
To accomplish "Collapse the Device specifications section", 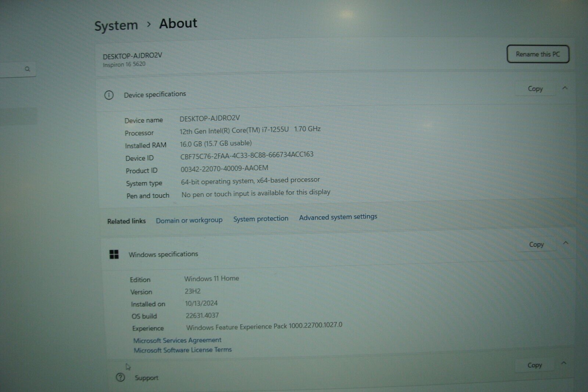I will pyautogui.click(x=565, y=88).
